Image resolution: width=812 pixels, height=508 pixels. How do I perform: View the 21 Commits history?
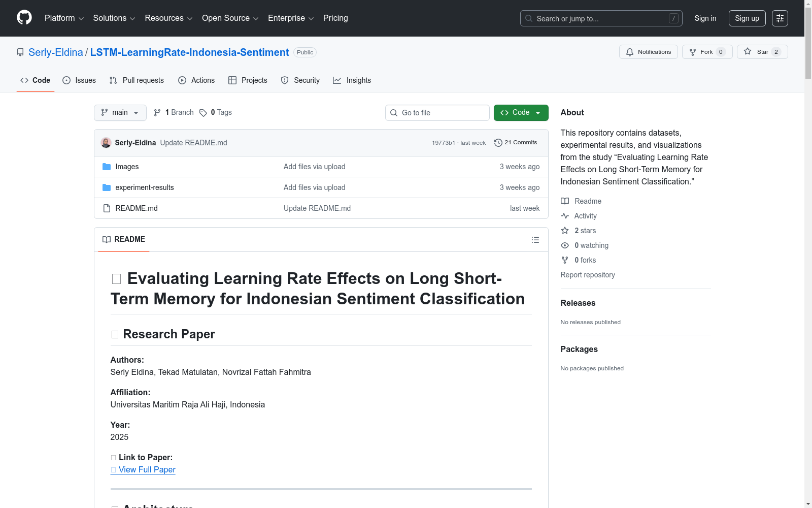pyautogui.click(x=516, y=143)
